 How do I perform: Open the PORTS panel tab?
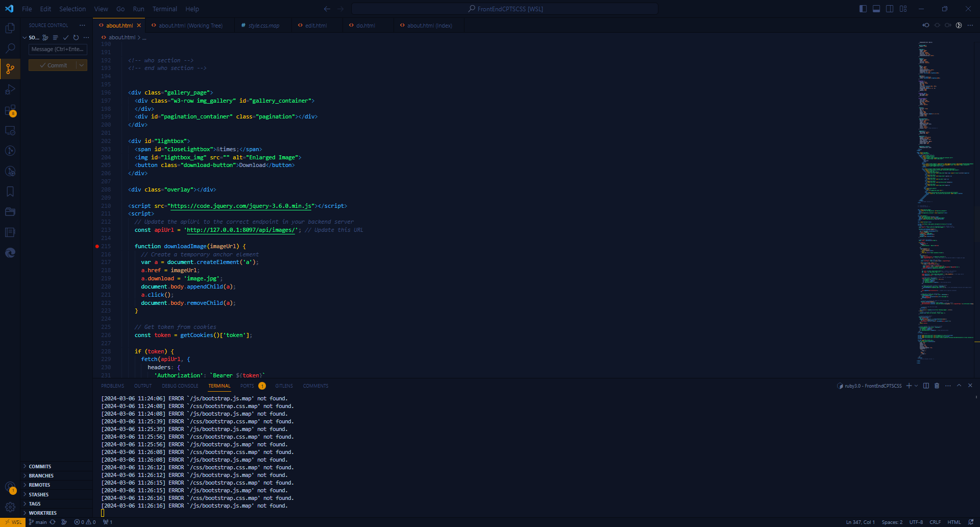tap(253, 386)
